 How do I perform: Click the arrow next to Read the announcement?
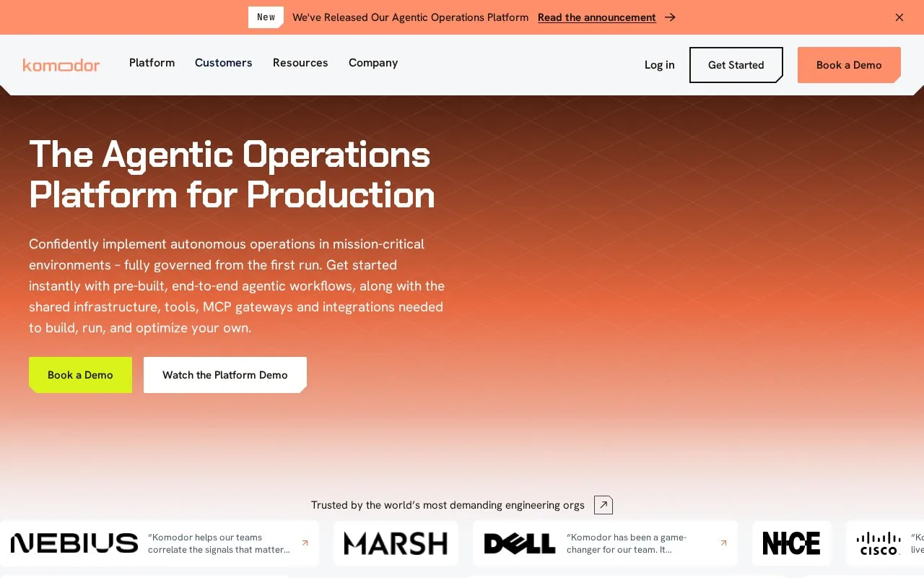670,17
